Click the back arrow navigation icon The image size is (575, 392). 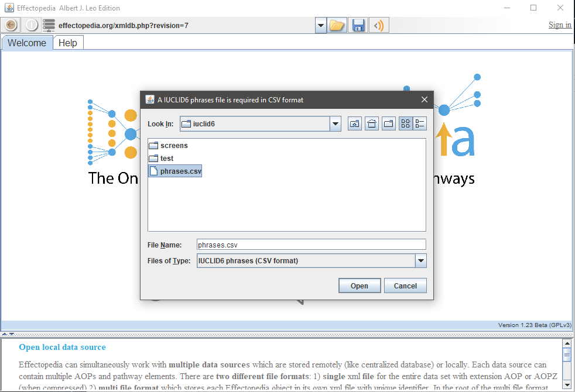point(11,25)
